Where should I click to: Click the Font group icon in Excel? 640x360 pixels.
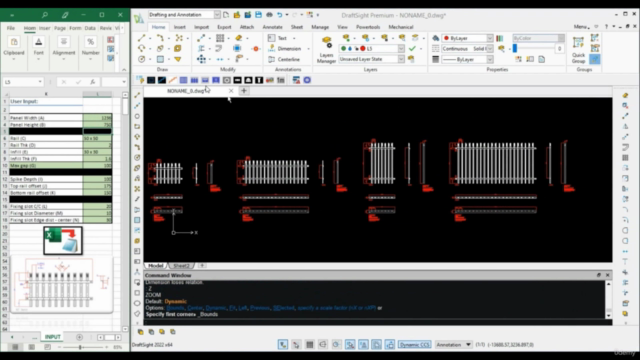click(x=38, y=42)
